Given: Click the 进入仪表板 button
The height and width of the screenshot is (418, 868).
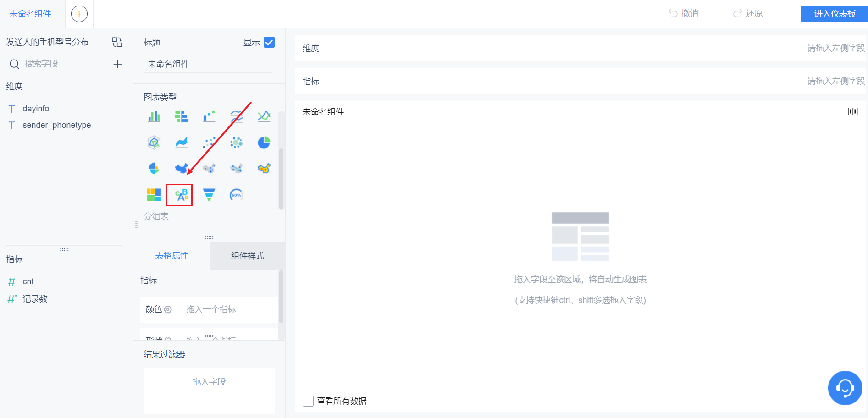Looking at the screenshot, I should click(834, 13).
